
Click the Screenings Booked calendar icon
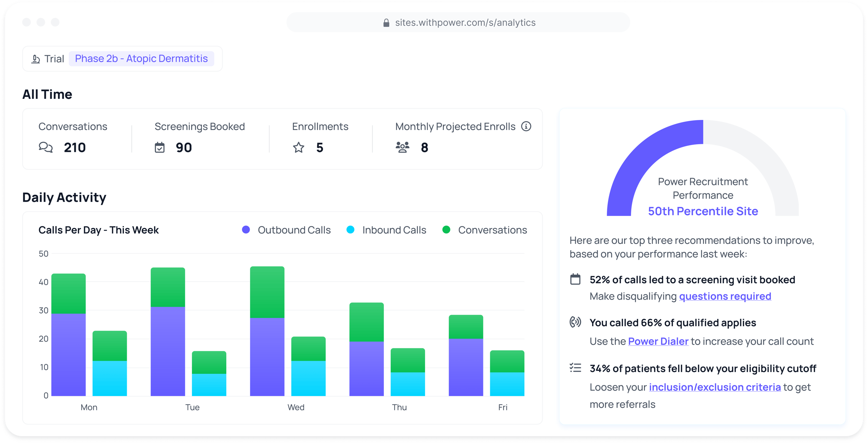pos(160,147)
